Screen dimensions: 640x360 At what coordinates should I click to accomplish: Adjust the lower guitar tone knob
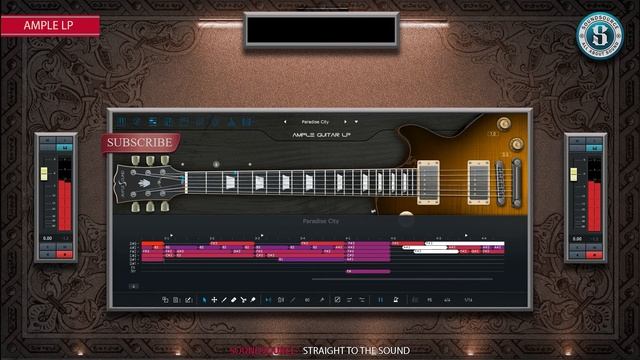click(x=517, y=144)
